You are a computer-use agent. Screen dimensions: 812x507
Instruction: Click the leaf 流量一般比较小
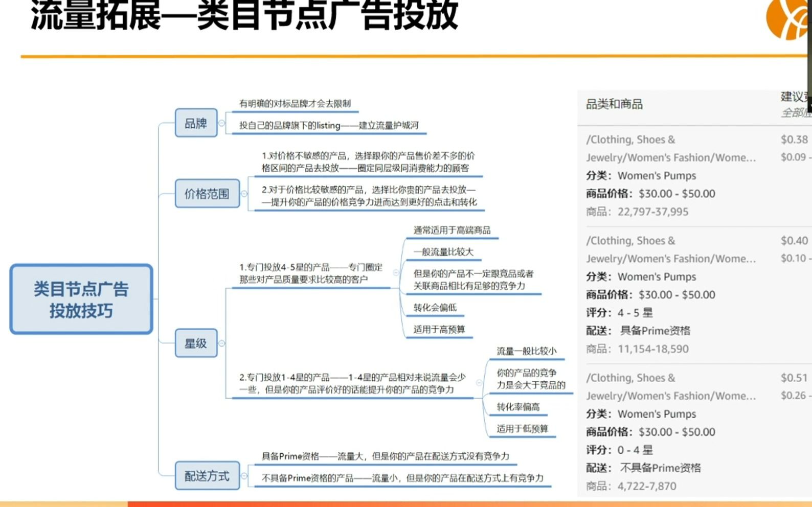[527, 351]
